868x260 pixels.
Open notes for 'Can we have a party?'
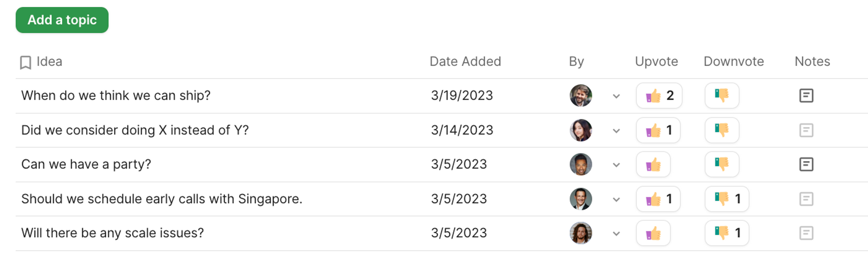(806, 164)
